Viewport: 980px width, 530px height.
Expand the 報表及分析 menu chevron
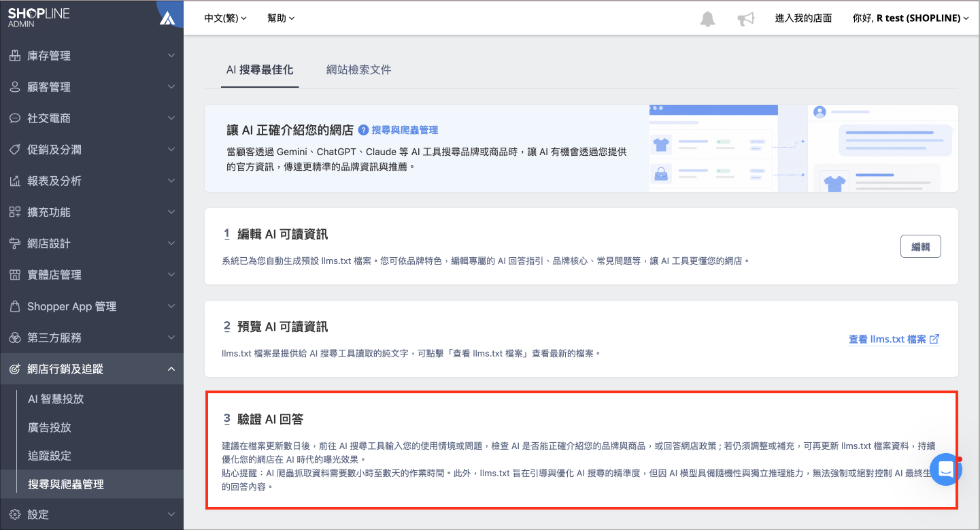pyautogui.click(x=171, y=181)
